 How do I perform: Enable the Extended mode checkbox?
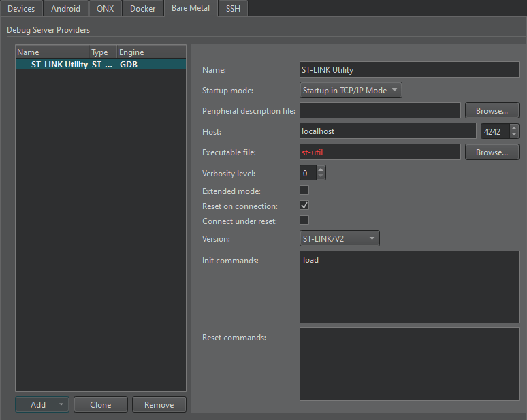304,191
